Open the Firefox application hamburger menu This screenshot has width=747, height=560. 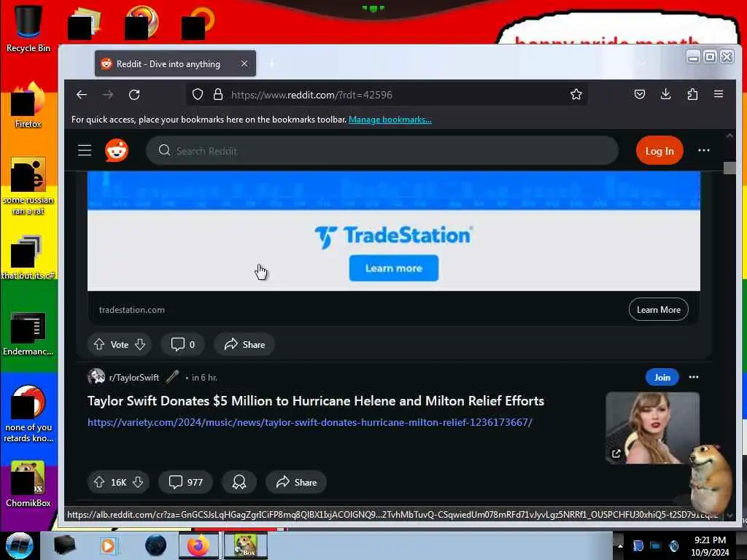719,94
